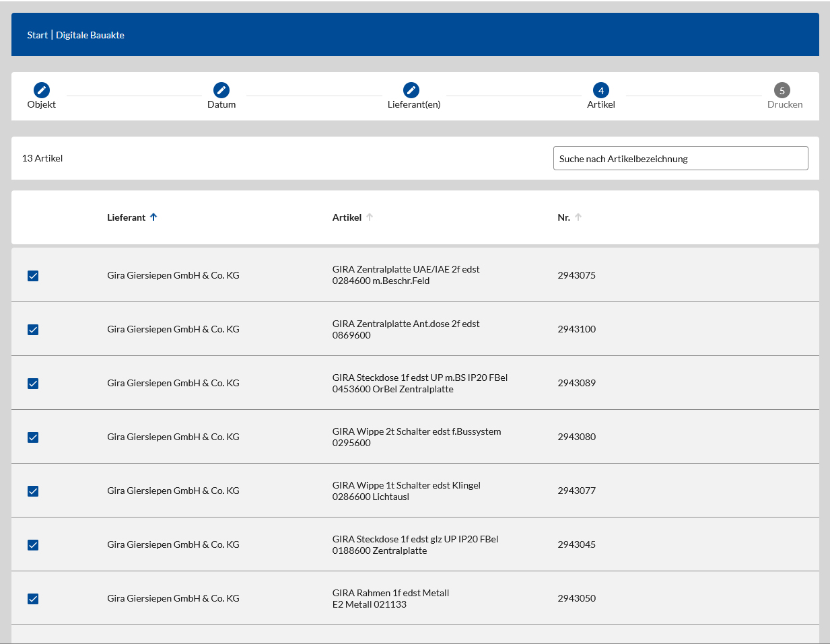Click article number 2943080
830x644 pixels.
click(577, 437)
